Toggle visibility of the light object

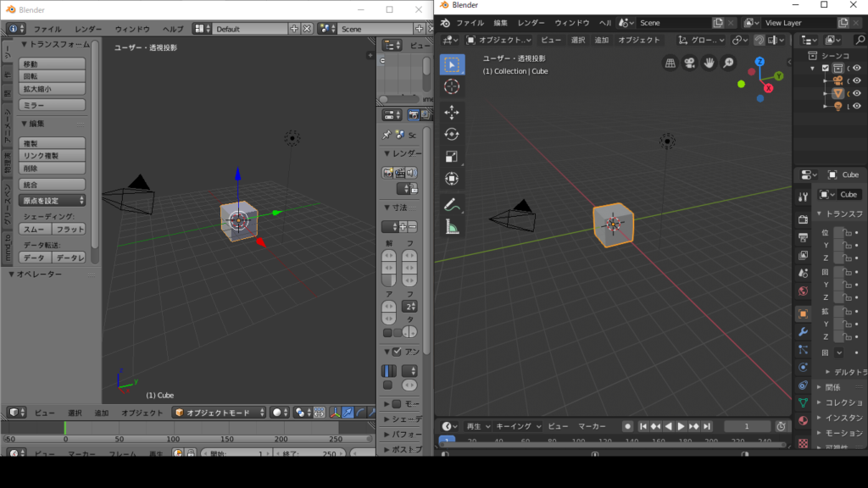[859, 106]
